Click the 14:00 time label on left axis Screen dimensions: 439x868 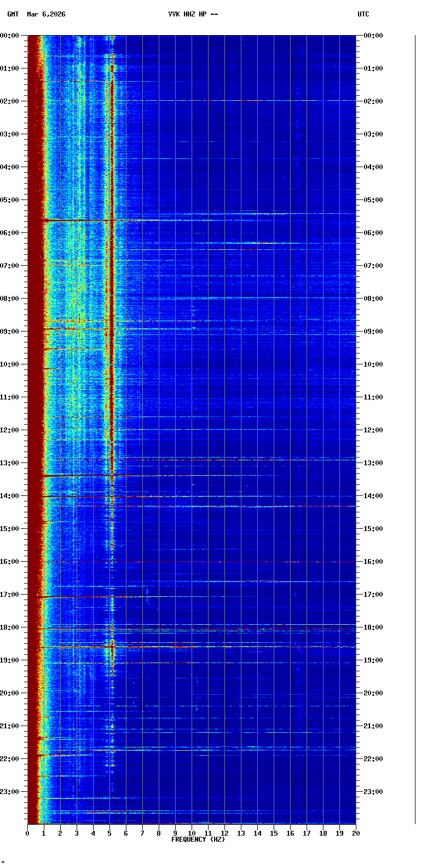point(10,496)
